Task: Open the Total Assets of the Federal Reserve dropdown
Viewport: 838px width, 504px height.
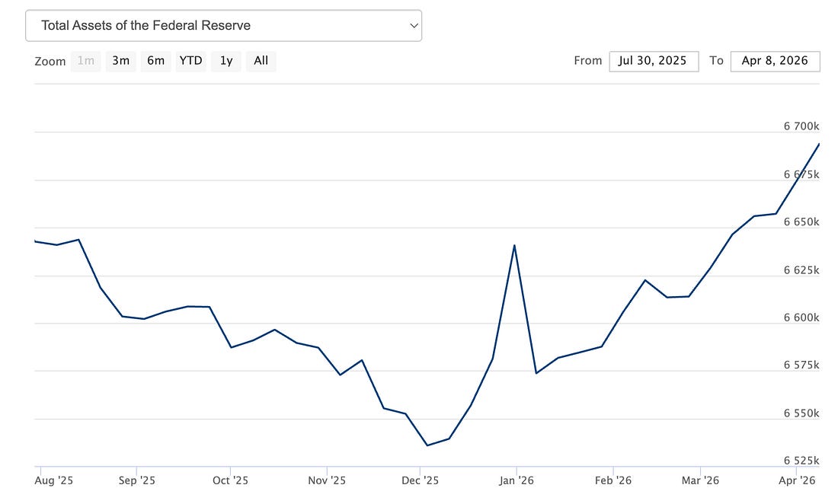Action: 223,26
